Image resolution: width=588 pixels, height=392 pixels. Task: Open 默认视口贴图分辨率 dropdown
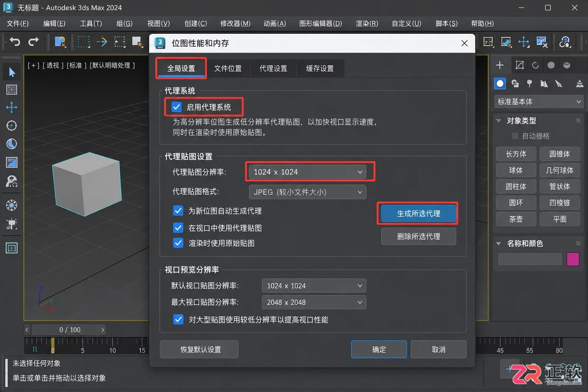pos(314,286)
